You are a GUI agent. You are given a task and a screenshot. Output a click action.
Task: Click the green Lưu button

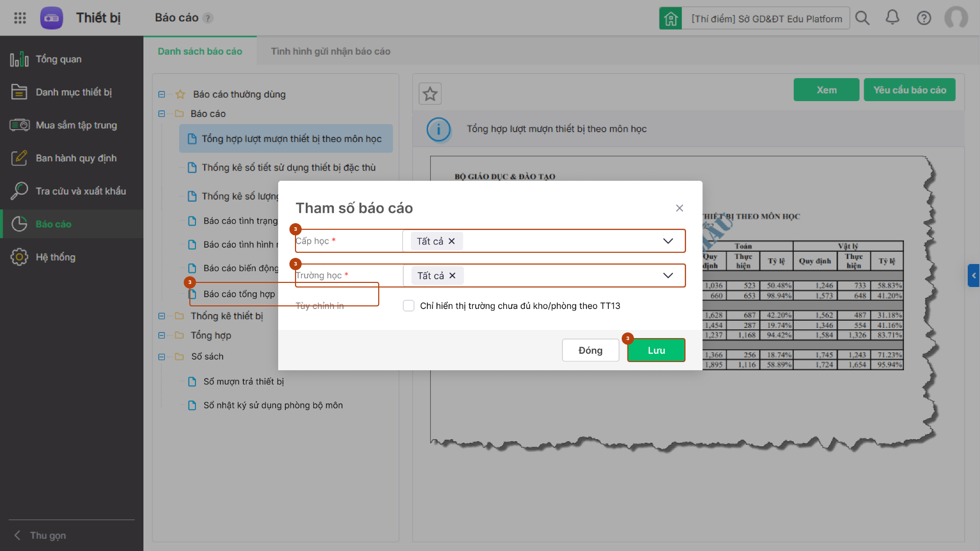(656, 350)
